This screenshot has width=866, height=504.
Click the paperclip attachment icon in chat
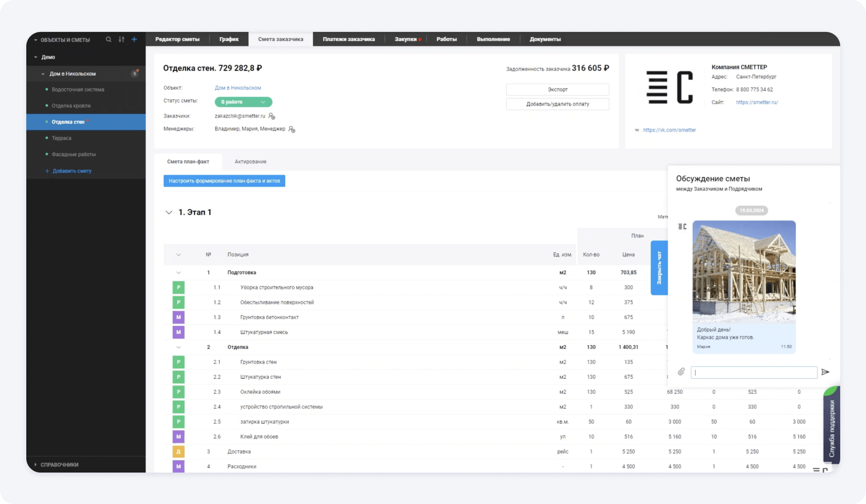(x=681, y=372)
